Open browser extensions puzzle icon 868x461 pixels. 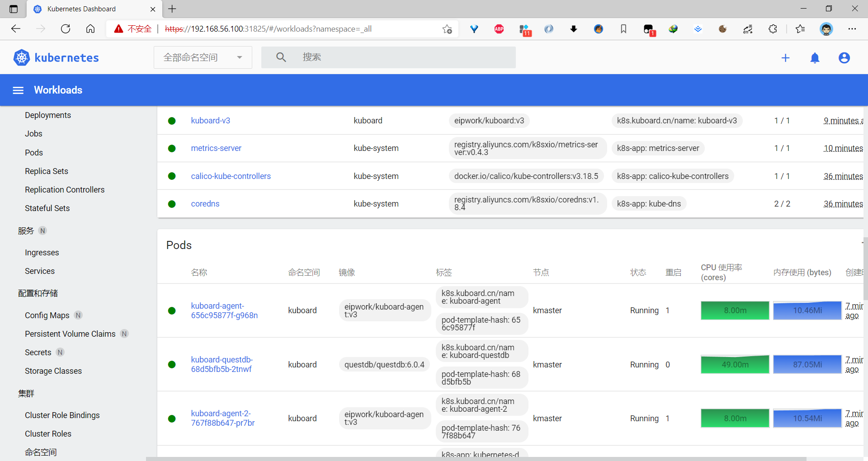pyautogui.click(x=773, y=29)
